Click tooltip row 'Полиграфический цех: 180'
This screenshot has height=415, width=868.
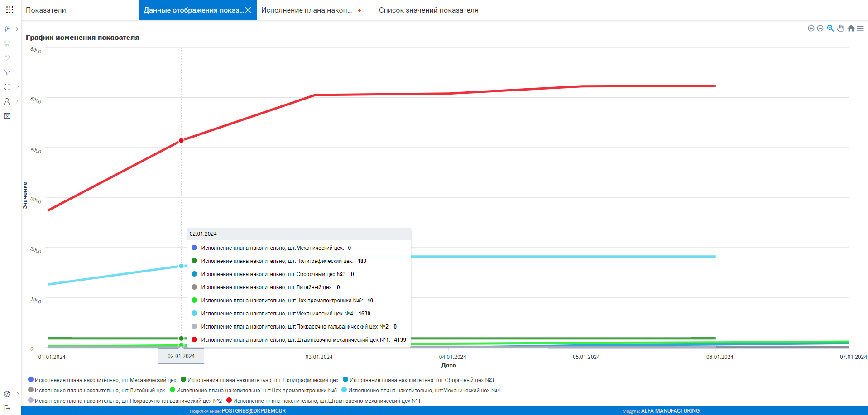click(299, 261)
